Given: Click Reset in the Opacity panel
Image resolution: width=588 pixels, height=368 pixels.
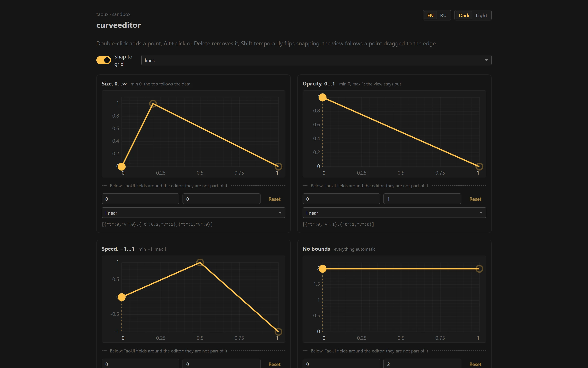Looking at the screenshot, I should coord(475,199).
